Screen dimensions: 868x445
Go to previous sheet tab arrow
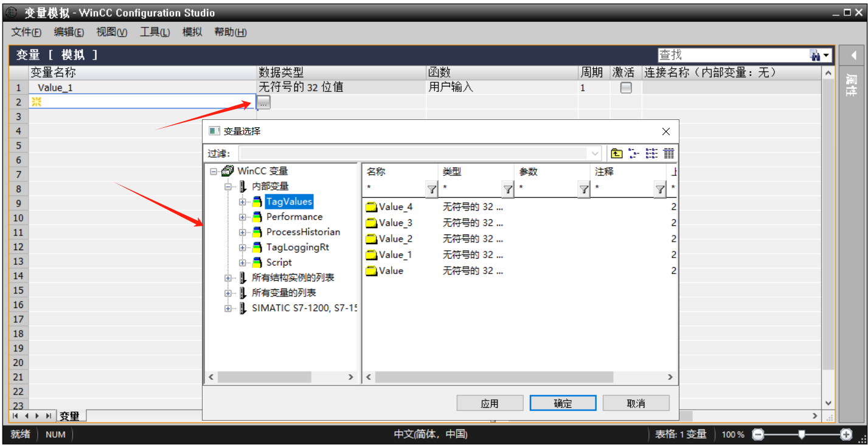[27, 416]
